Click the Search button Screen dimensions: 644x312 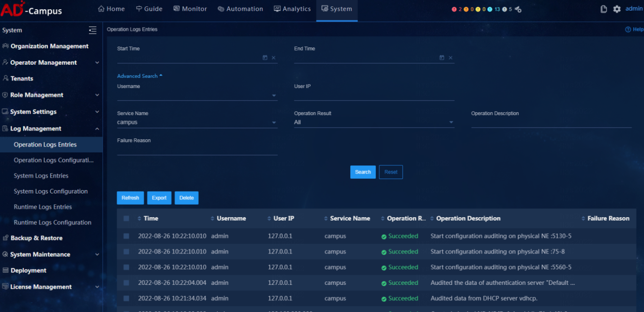363,172
